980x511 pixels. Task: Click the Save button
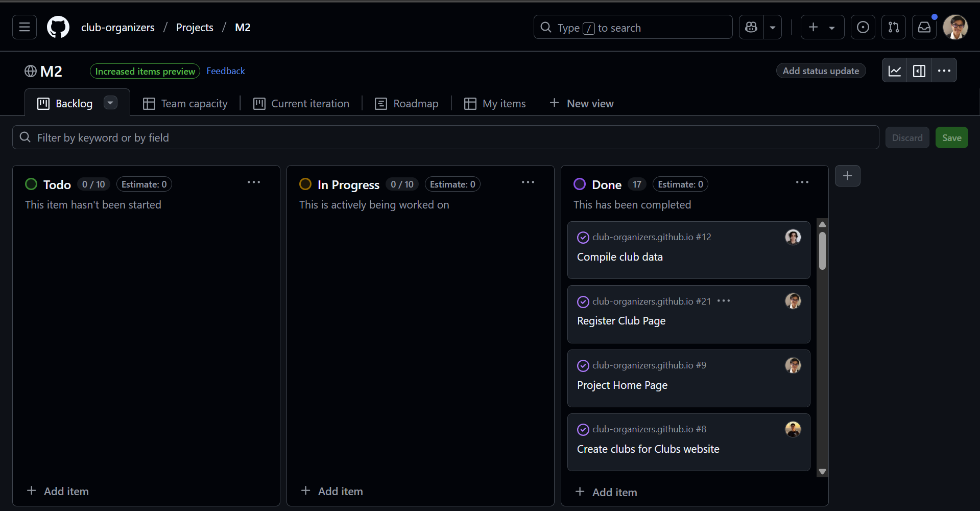tap(951, 138)
